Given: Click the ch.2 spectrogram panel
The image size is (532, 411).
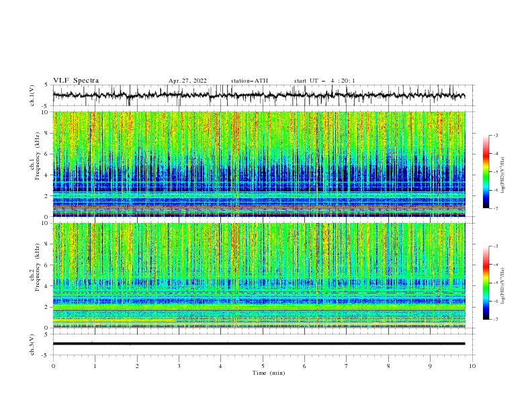Looking at the screenshot, I should click(x=259, y=275).
